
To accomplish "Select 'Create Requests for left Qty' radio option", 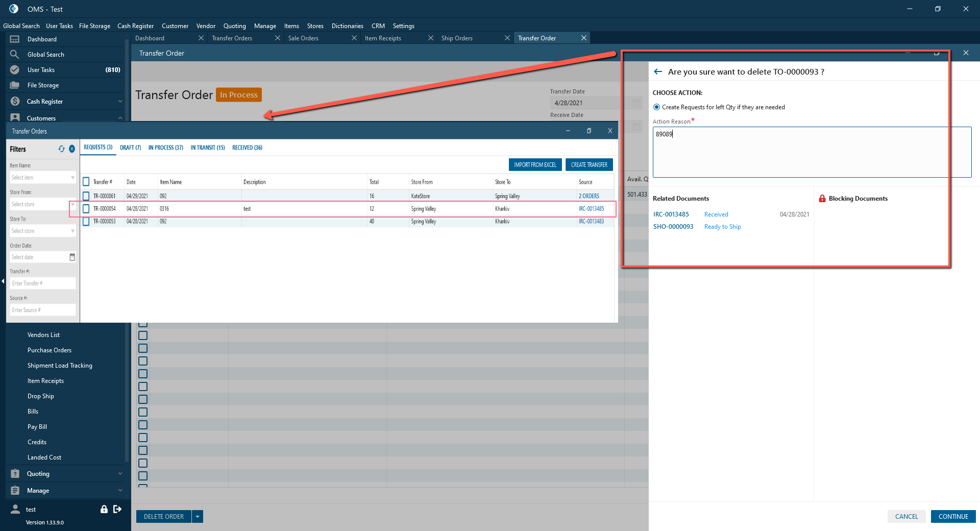I will [x=657, y=107].
